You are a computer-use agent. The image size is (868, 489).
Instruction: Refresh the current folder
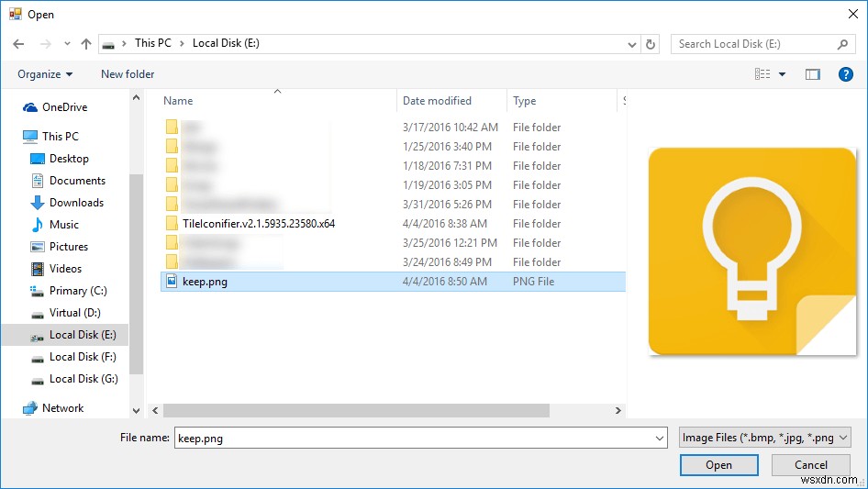(x=651, y=44)
